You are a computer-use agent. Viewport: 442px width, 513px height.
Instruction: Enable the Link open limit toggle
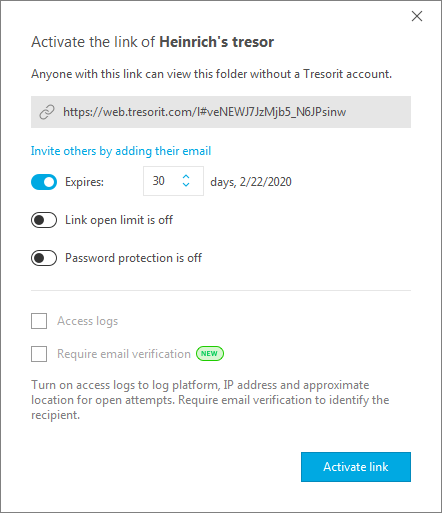pos(44,220)
